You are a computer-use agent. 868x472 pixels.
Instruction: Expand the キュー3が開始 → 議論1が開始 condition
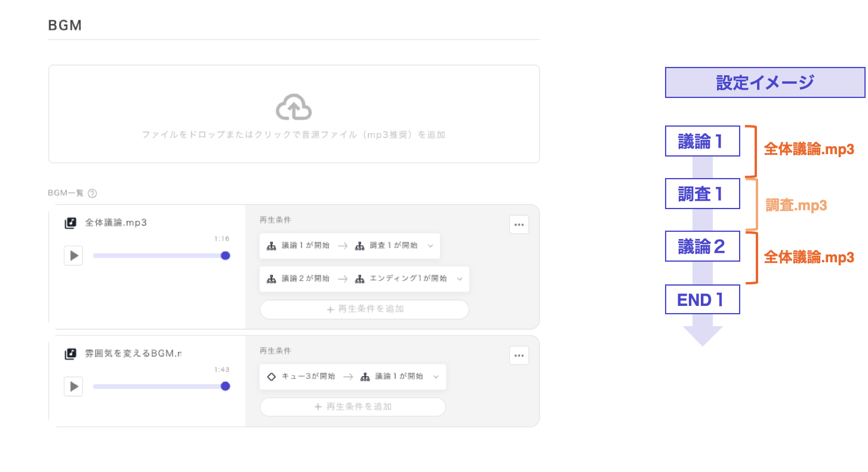436,377
